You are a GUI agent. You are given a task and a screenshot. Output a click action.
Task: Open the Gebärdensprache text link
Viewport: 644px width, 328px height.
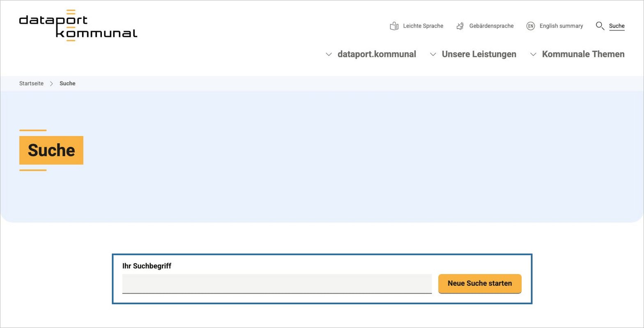491,26
